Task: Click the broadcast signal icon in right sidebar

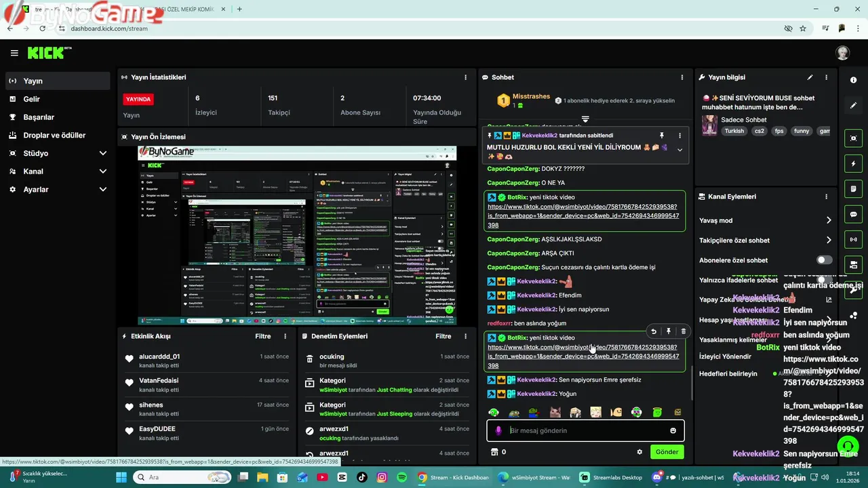Action: coord(853,239)
